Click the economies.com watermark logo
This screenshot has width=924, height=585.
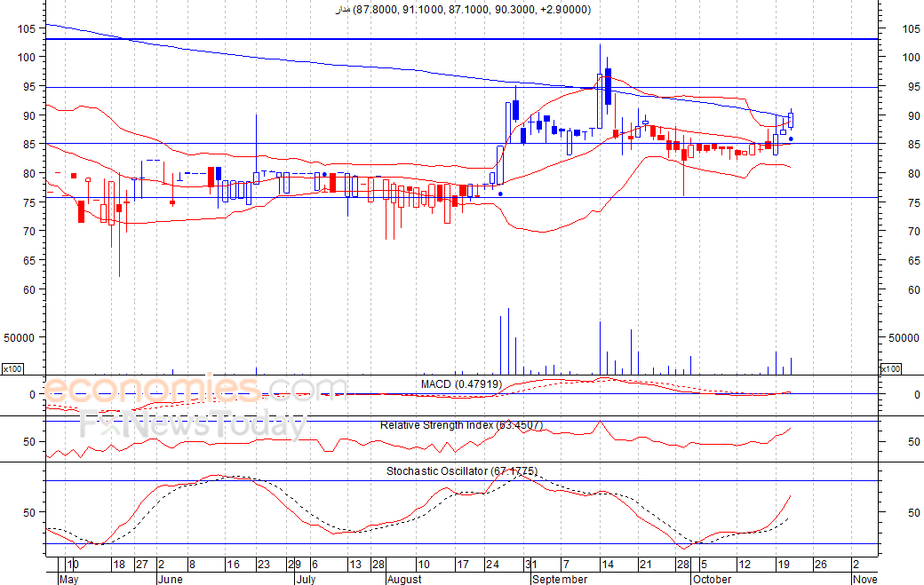pyautogui.click(x=195, y=390)
